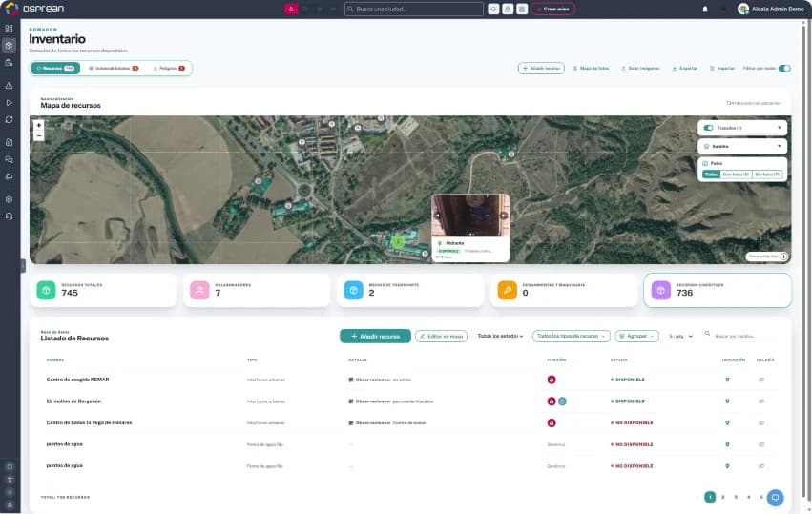
Task: Click teal function icon in El molino row
Action: point(562,401)
